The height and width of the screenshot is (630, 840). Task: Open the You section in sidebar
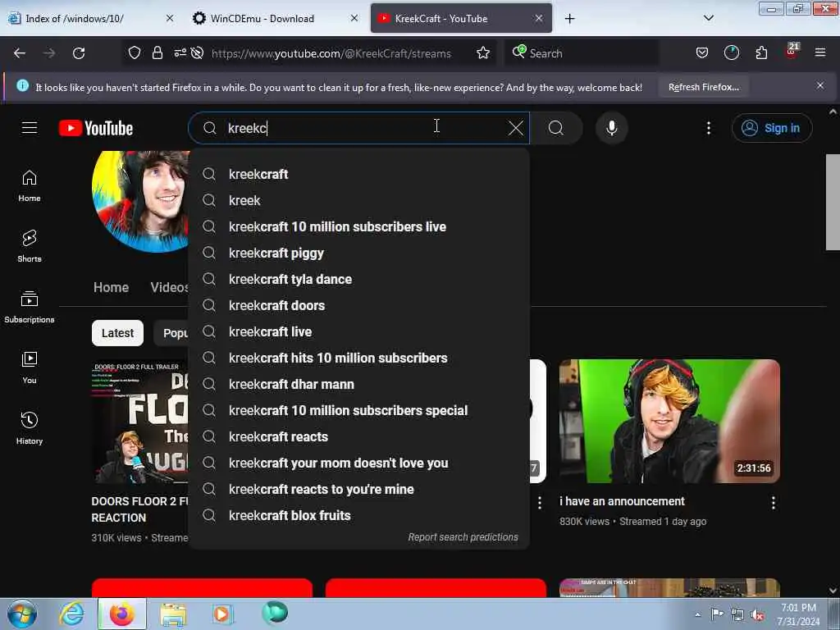30,367
